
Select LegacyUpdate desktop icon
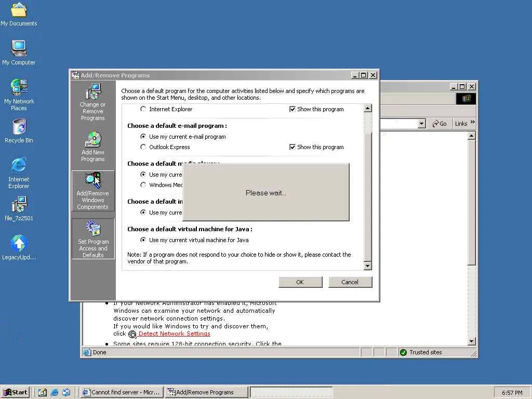tap(19, 248)
